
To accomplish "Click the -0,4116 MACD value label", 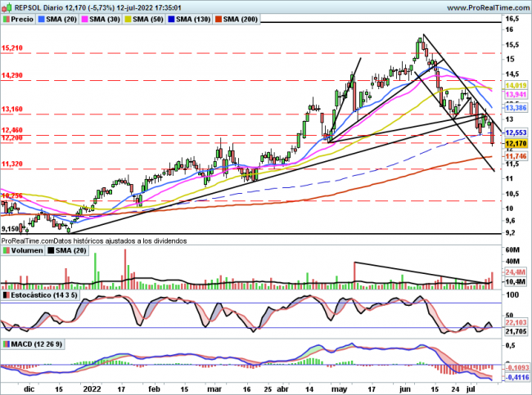I will (x=515, y=378).
